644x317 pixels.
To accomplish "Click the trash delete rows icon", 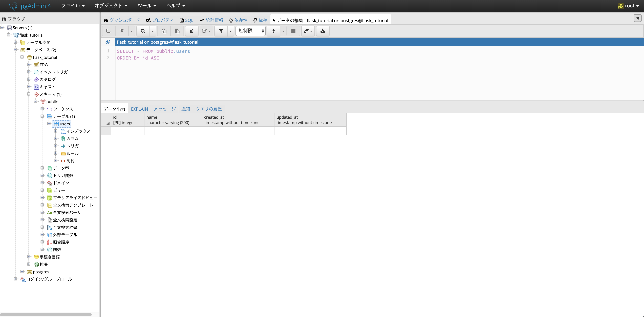I will [x=192, y=31].
